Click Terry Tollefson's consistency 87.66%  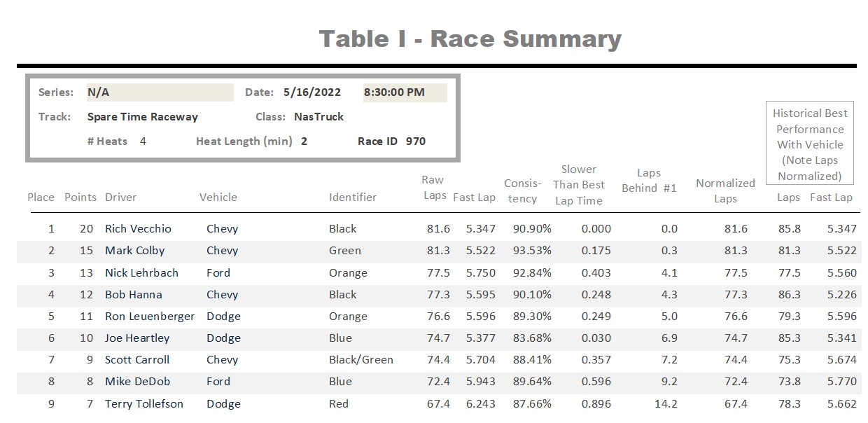(532, 404)
